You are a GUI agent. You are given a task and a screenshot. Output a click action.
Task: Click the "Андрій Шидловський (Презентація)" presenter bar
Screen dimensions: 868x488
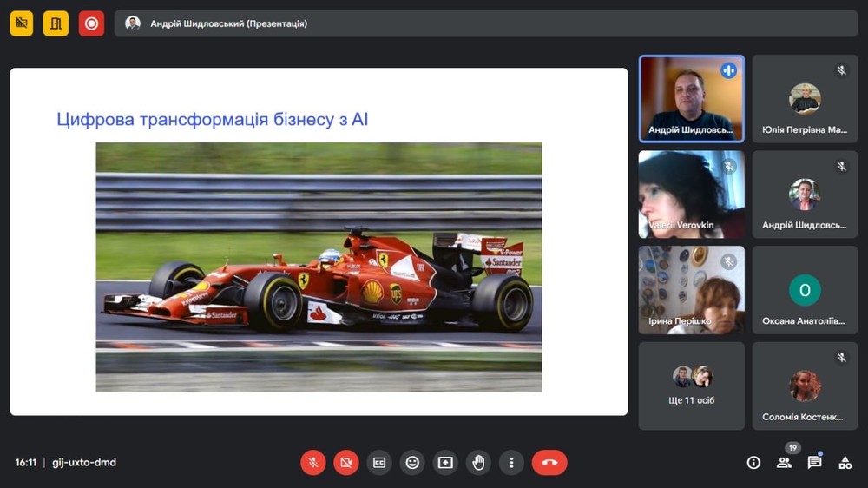486,23
